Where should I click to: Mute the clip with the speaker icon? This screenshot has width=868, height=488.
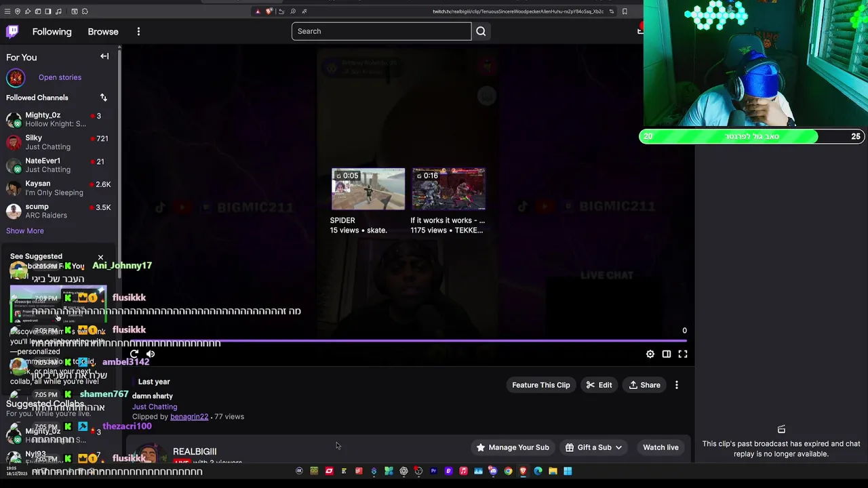[151, 354]
